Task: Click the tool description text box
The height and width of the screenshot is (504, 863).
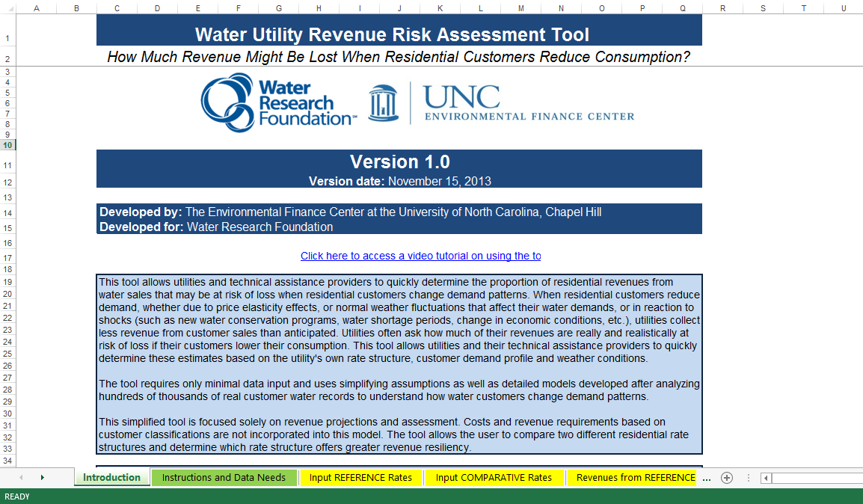Action: click(399, 364)
